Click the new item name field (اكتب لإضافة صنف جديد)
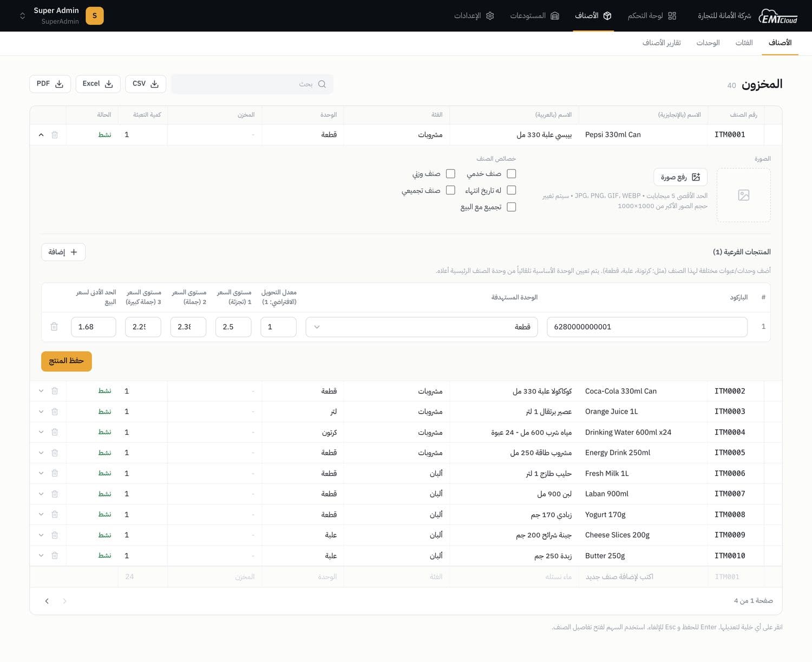The width and height of the screenshot is (812, 662). 643,577
